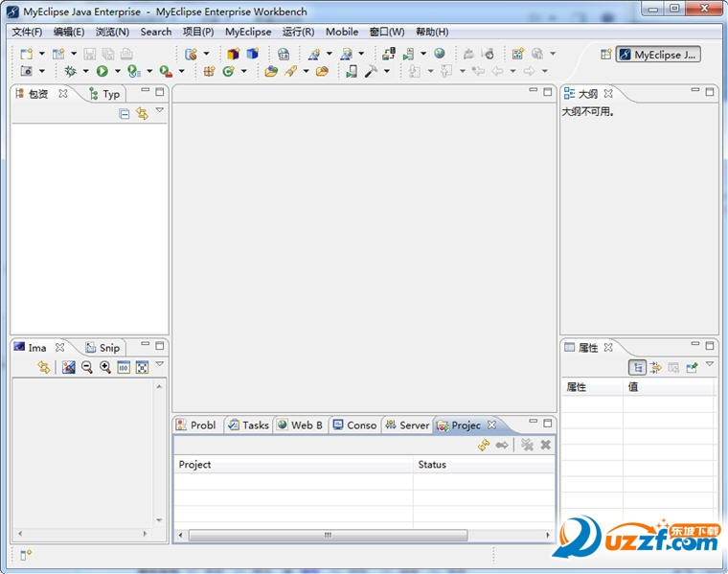The height and width of the screenshot is (574, 728).
Task: Click the mobile device run icon
Action: point(352,71)
